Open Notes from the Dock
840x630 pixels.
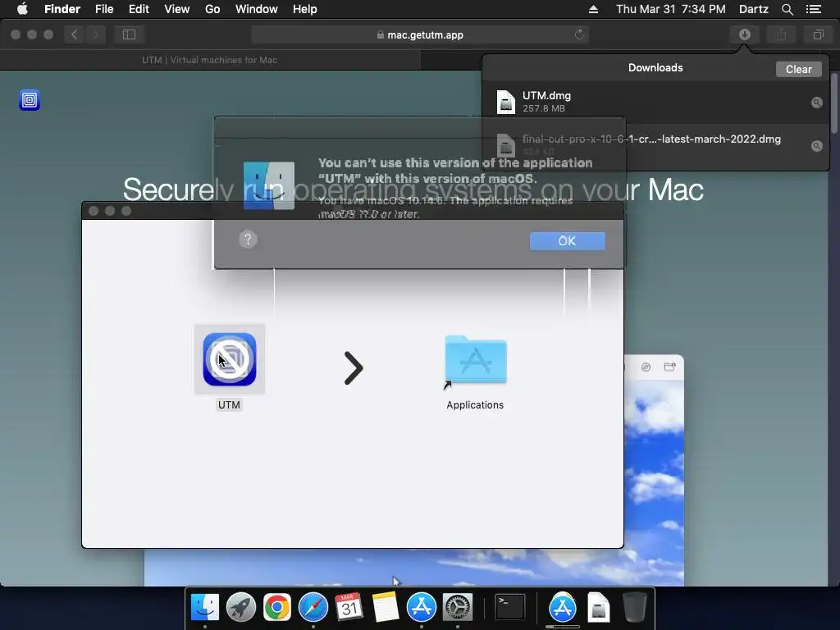click(386, 607)
